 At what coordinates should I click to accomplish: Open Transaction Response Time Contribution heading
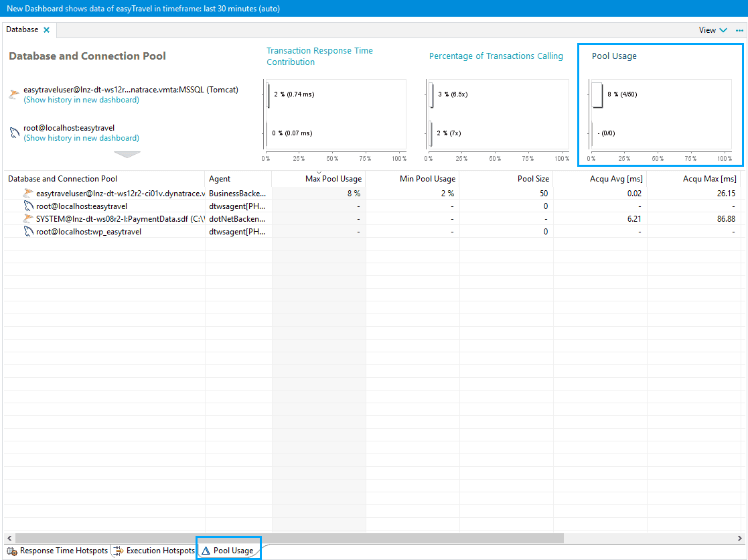319,56
